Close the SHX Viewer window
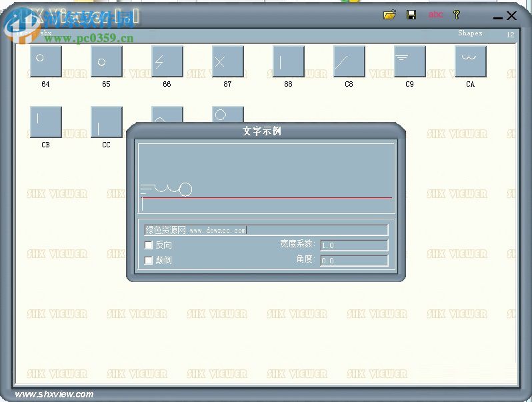The width and height of the screenshot is (532, 402). click(x=511, y=15)
